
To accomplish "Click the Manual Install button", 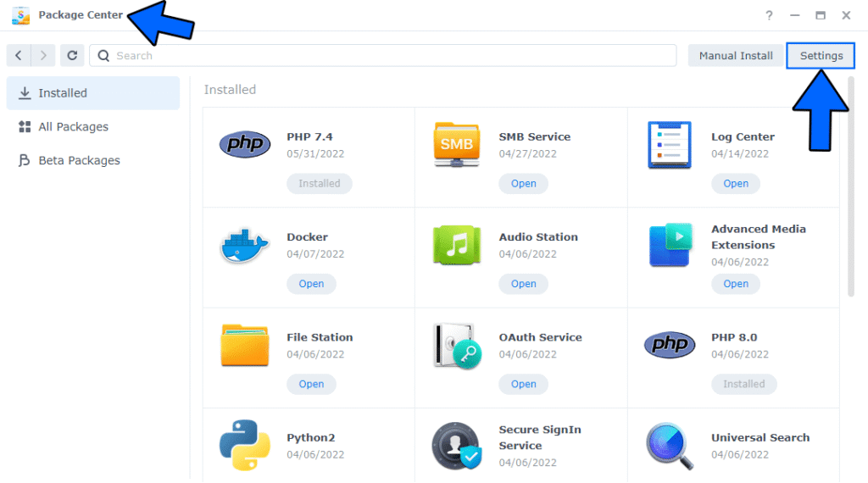I will pyautogui.click(x=736, y=56).
